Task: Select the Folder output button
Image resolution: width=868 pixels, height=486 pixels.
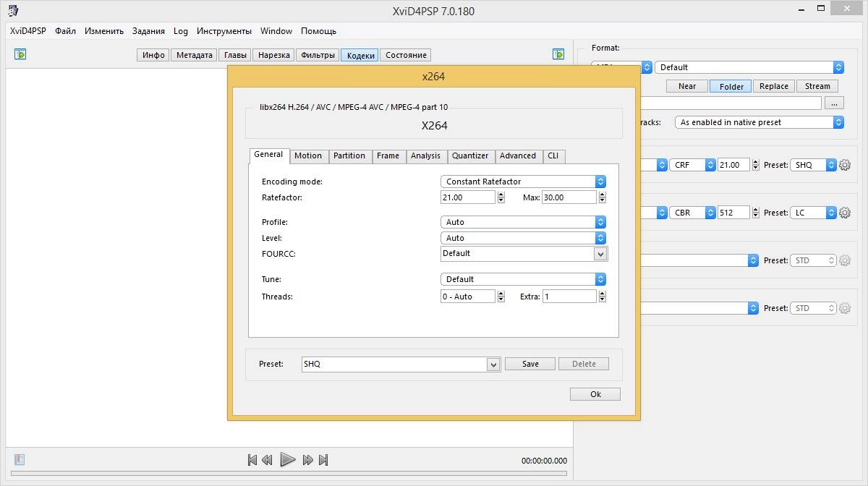Action: coord(731,86)
